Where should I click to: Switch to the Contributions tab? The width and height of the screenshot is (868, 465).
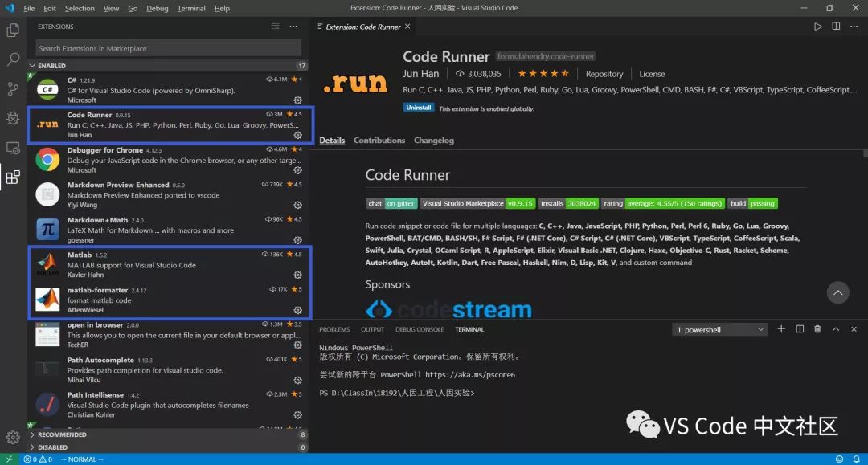(379, 141)
